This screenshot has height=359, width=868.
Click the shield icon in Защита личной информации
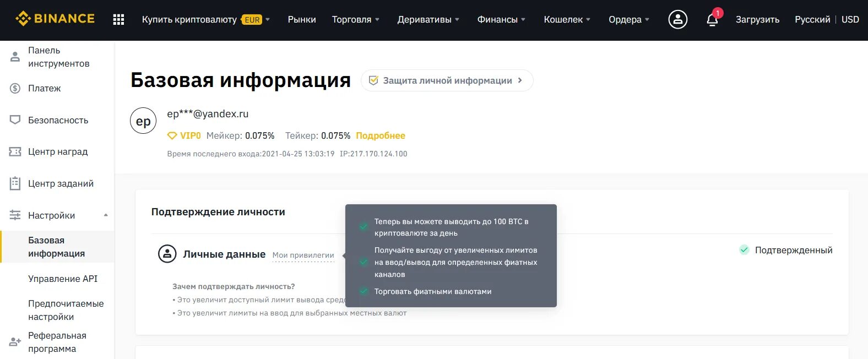373,80
